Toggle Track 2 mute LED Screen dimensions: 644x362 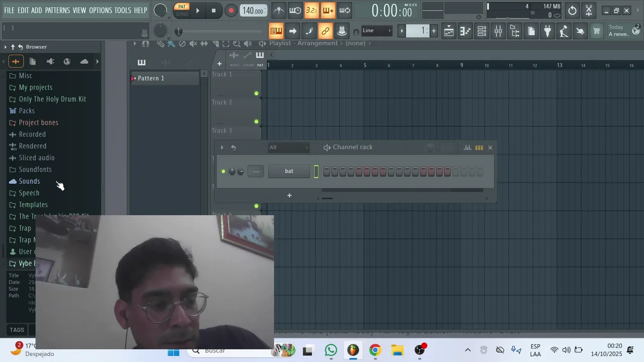point(257,122)
